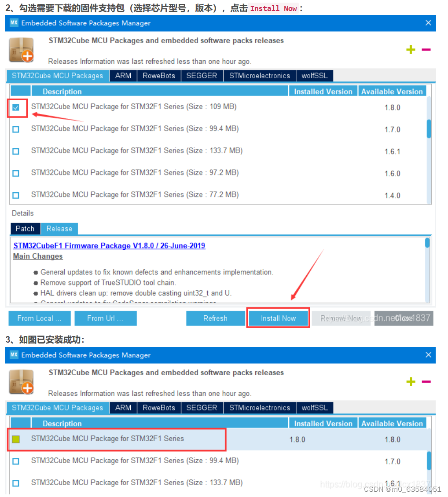This screenshot has width=448, height=497.
Task: Switch to ARM tab in upper window
Action: [123, 76]
